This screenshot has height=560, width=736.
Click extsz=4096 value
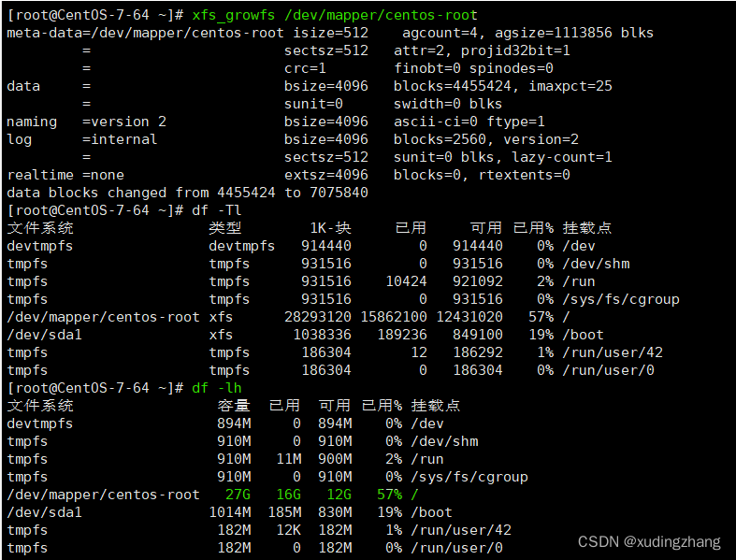[326, 175]
